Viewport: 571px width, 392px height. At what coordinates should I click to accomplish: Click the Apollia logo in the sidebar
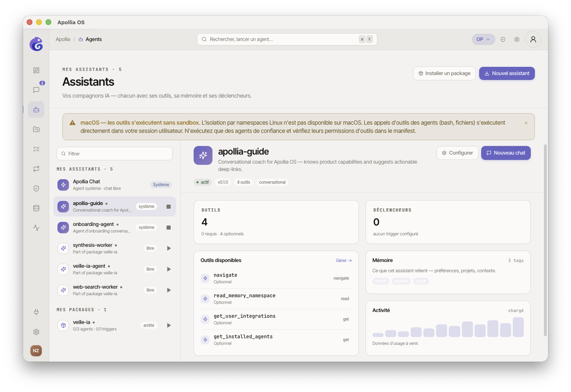36,44
